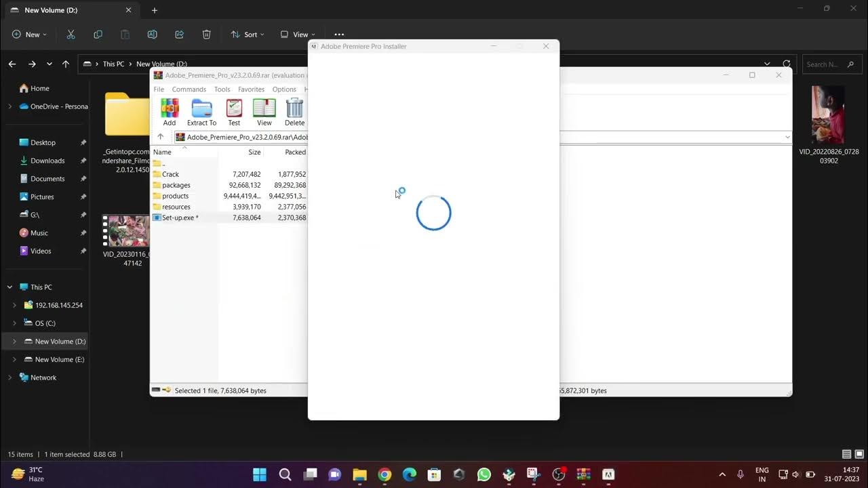Open Documents in navigation pane
868x488 pixels.
[x=47, y=179]
